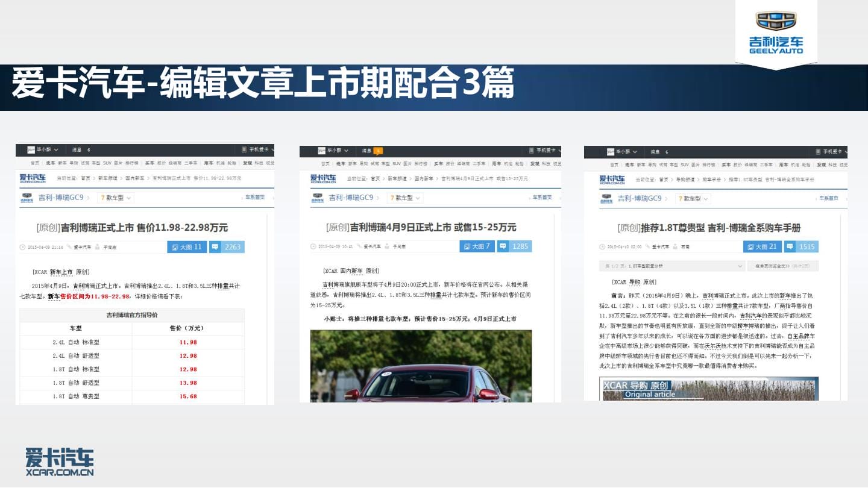This screenshot has width=868, height=488.
Task: Click the user avatar in the 购车手册 article header
Action: click(611, 152)
